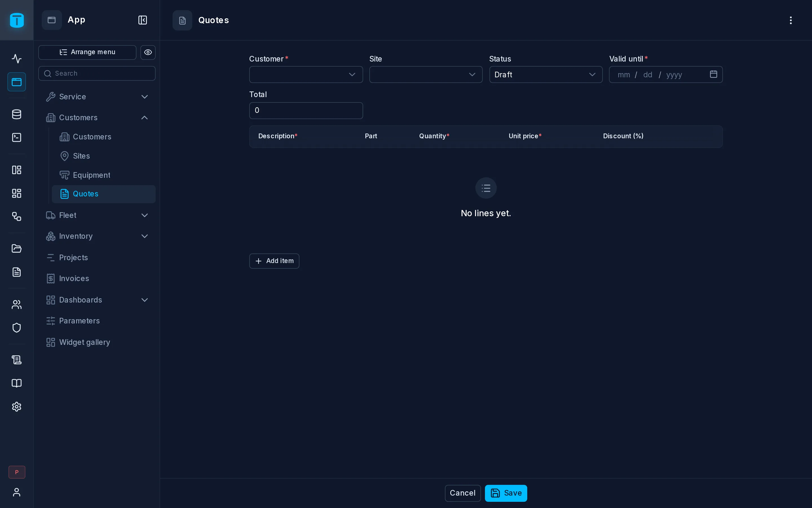
Task: Click the Arrange menu button
Action: point(88,52)
